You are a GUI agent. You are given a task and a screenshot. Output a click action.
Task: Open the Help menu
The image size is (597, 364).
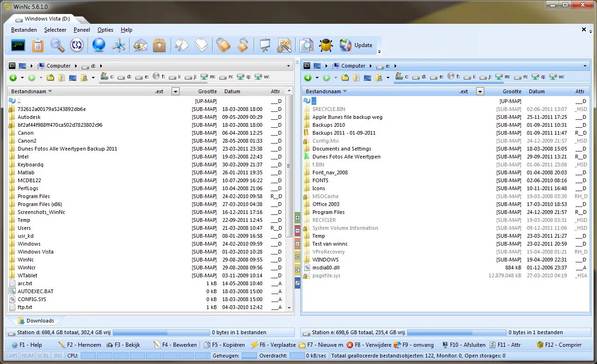point(126,30)
